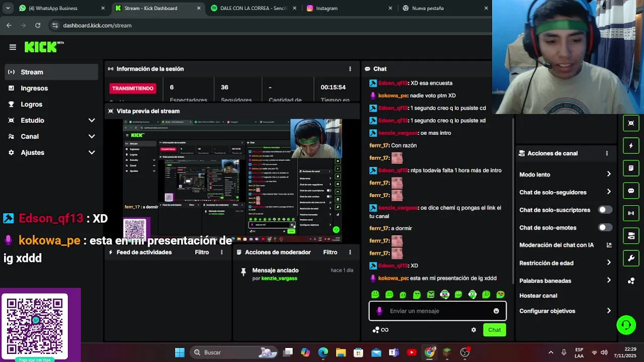644x362 pixels.
Task: Open the YouTube taskbar icon
Action: coord(412,352)
